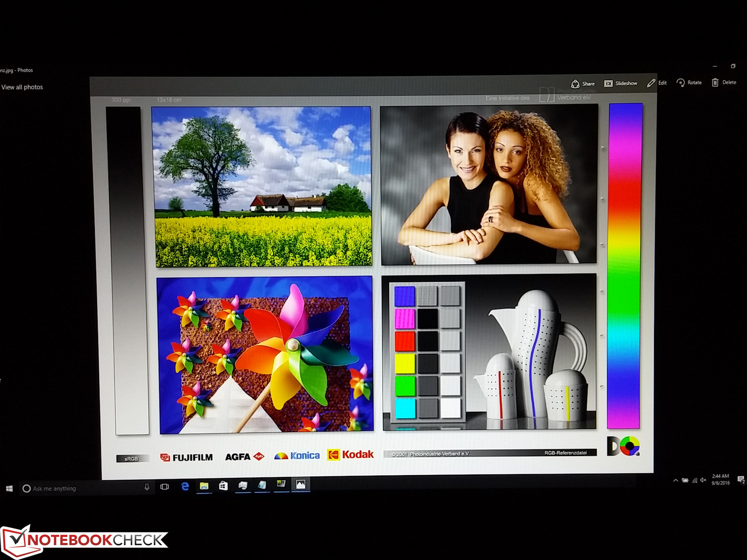
Task: Open battery status in system tray
Action: coord(685,480)
